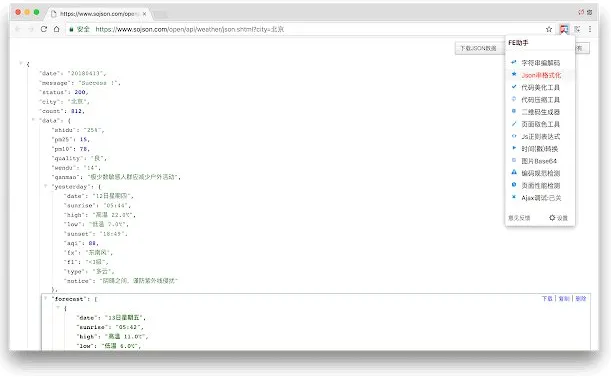Collapse the "forecast" array node
This screenshot has width=611, height=377.
pos(46,298)
